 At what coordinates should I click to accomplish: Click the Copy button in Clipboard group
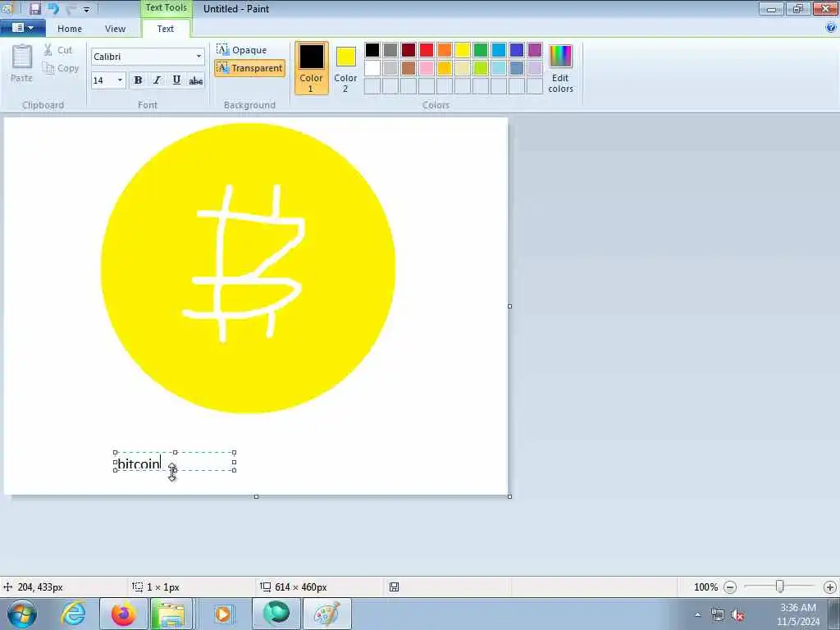61,68
